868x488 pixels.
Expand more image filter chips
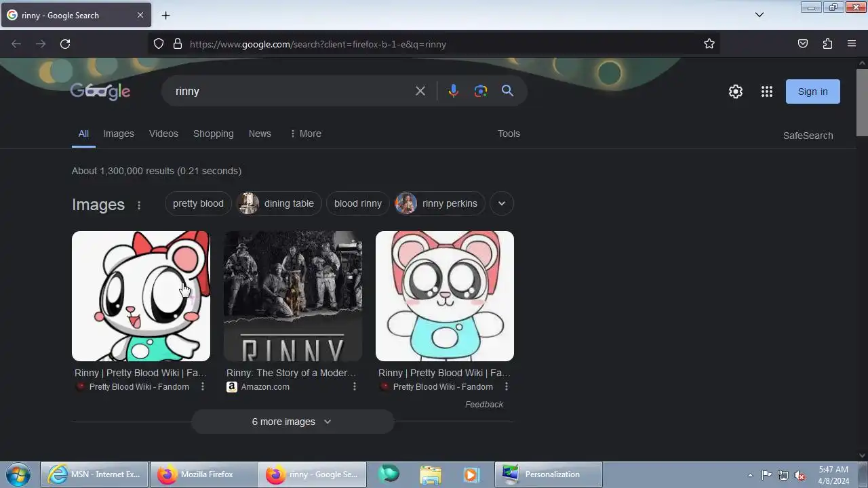pyautogui.click(x=502, y=203)
